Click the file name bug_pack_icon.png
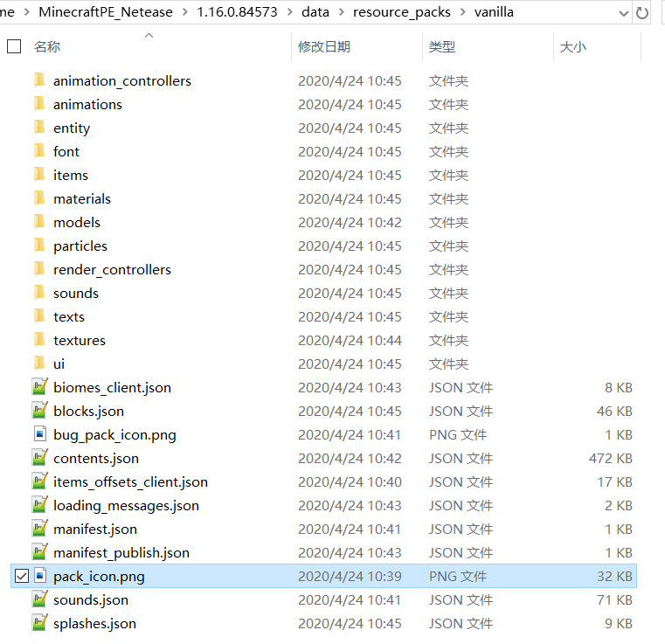665x644 pixels. point(115,434)
